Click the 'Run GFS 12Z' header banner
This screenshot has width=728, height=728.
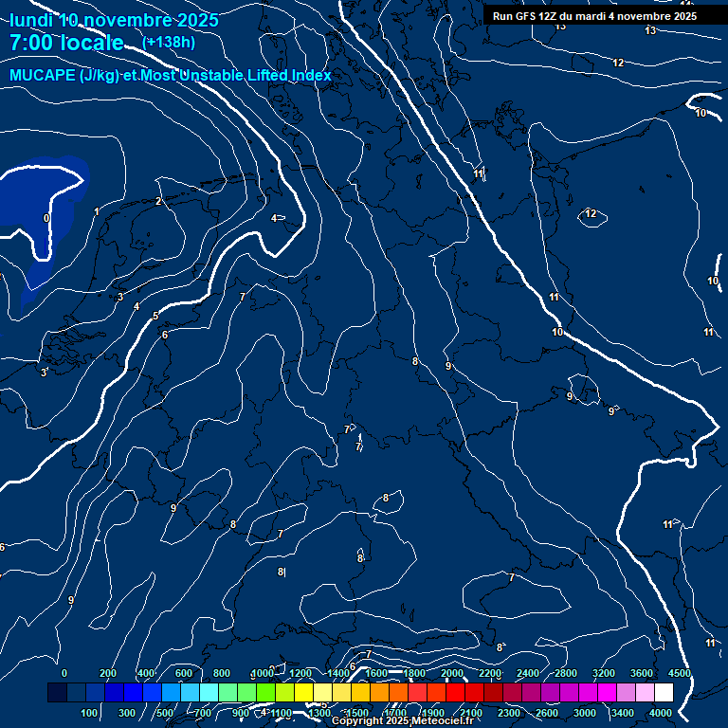[594, 16]
